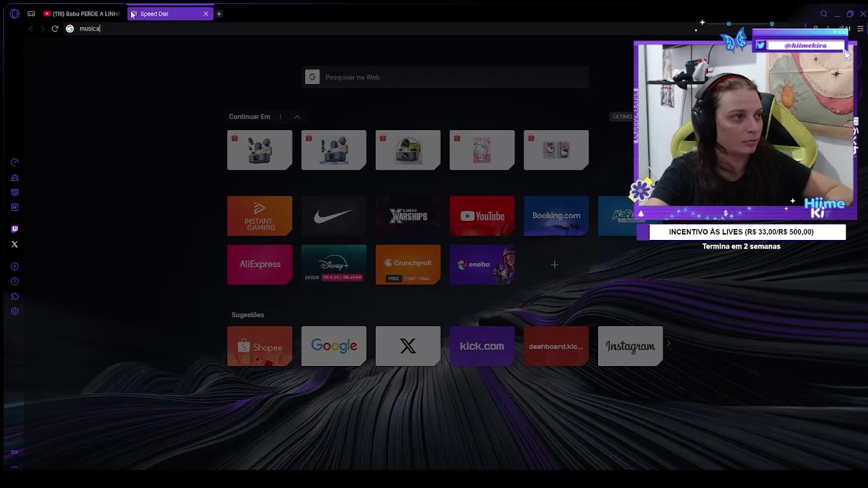Open the Booking.com speed dial tile
This screenshot has width=868, height=488.
click(556, 216)
